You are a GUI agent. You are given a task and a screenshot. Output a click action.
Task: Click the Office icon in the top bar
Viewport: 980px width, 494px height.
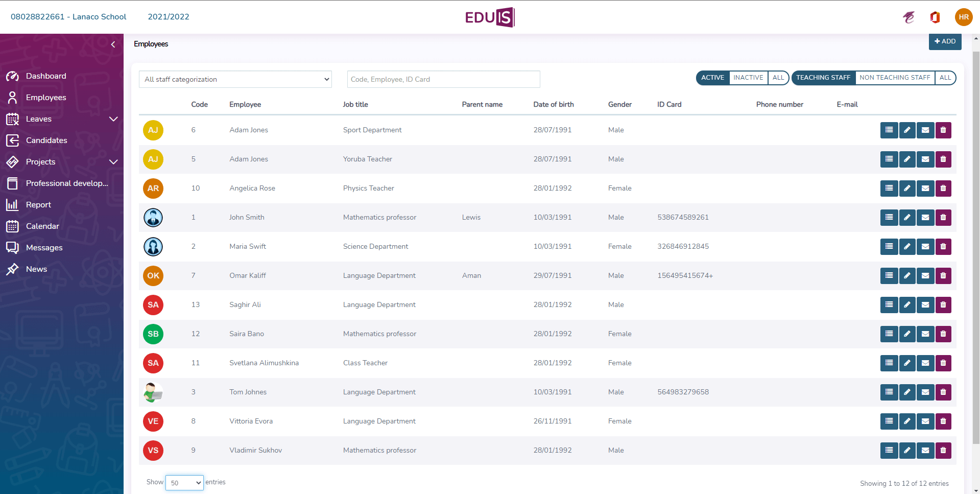(935, 17)
